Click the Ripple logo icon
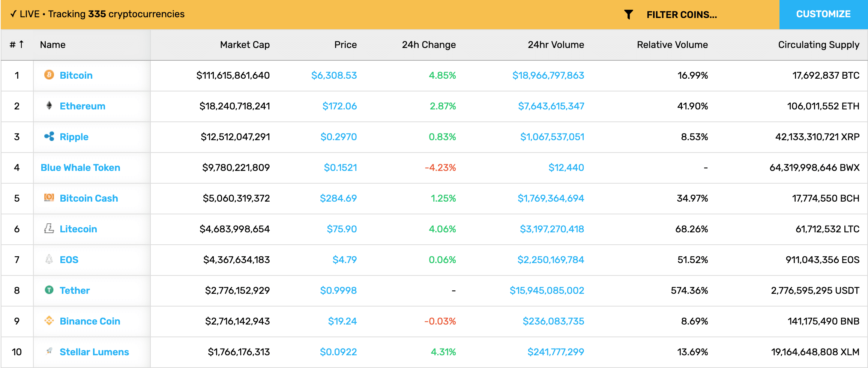Viewport: 868px width, 368px height. pos(49,136)
